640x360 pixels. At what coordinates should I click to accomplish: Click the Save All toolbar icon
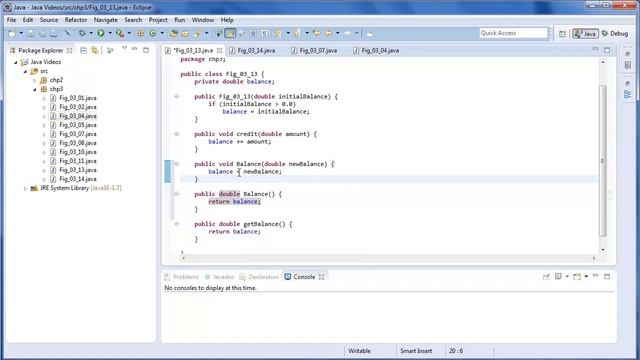tap(42, 33)
